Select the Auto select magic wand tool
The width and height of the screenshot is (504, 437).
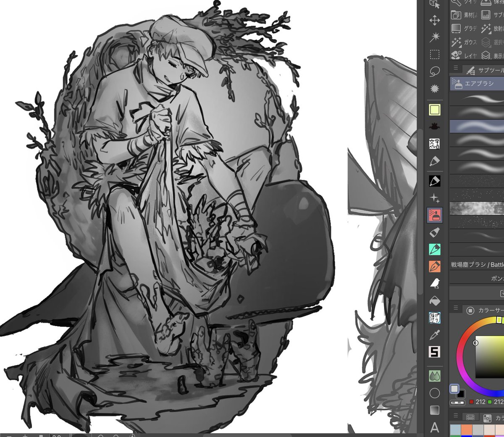coord(435,37)
